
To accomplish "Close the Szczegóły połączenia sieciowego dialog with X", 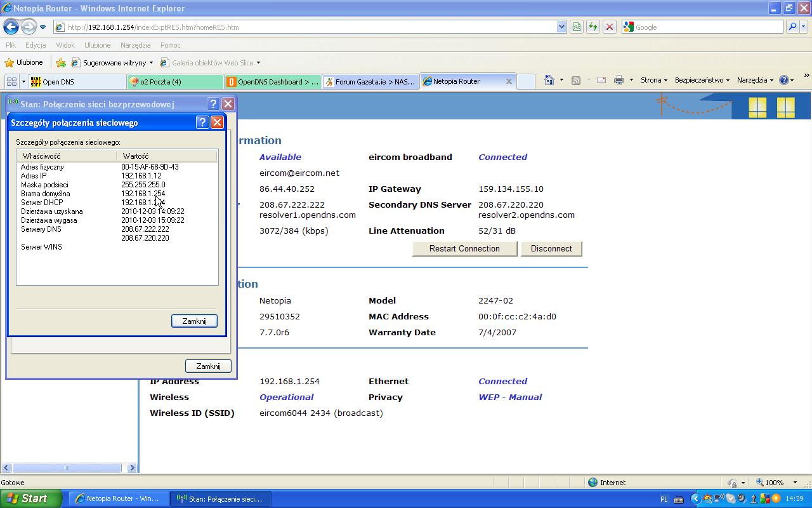I will point(217,123).
